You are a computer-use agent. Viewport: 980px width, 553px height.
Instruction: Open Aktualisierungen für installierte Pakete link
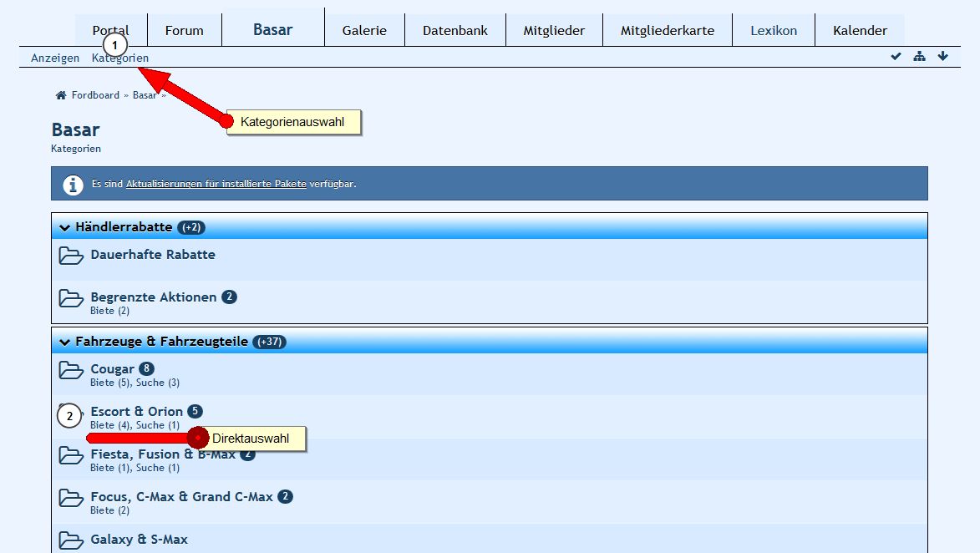click(x=216, y=184)
